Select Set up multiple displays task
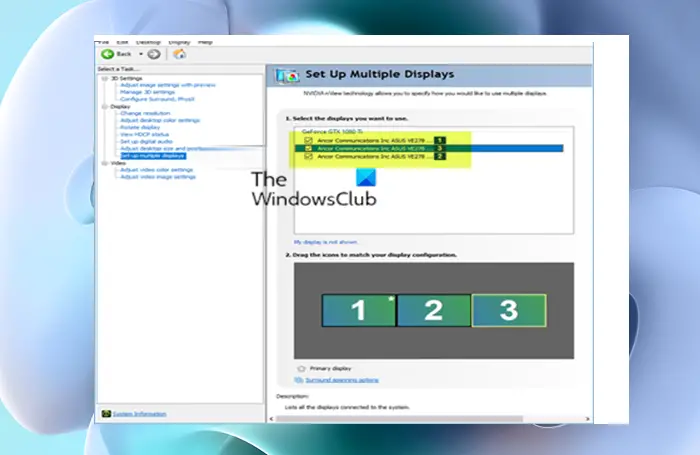 (x=153, y=156)
